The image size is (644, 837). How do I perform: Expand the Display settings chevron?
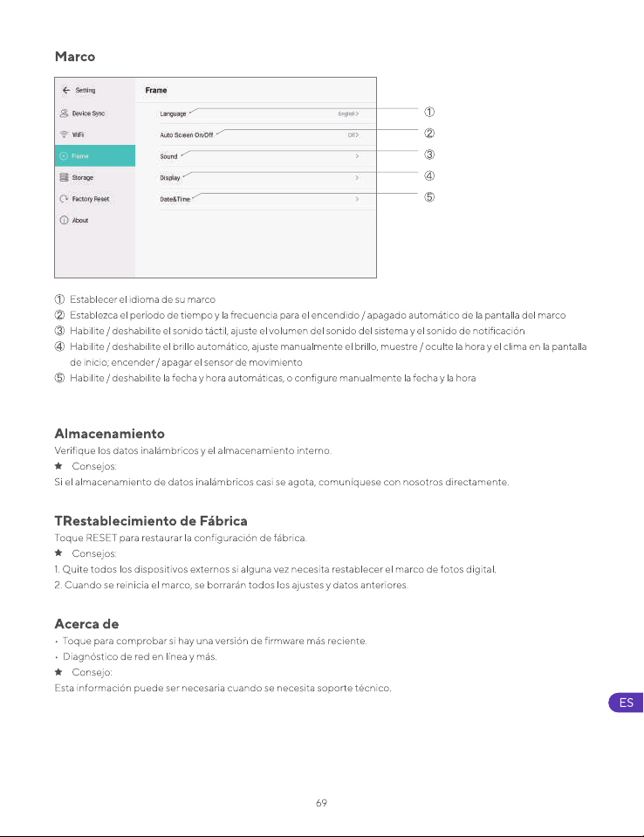pos(357,178)
